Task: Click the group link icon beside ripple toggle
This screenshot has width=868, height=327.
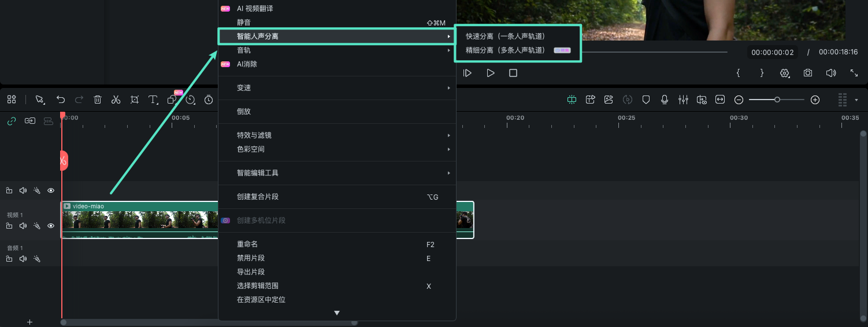Action: tap(29, 121)
